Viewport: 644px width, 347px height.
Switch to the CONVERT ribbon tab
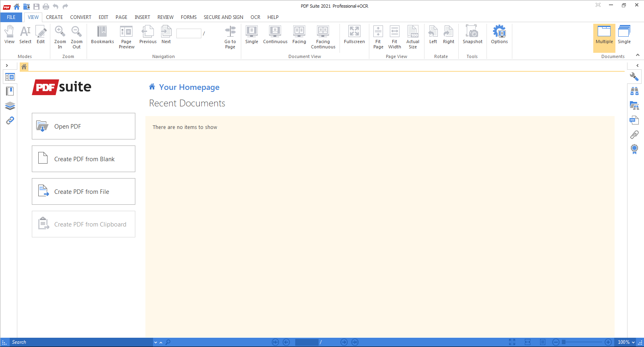click(x=81, y=17)
